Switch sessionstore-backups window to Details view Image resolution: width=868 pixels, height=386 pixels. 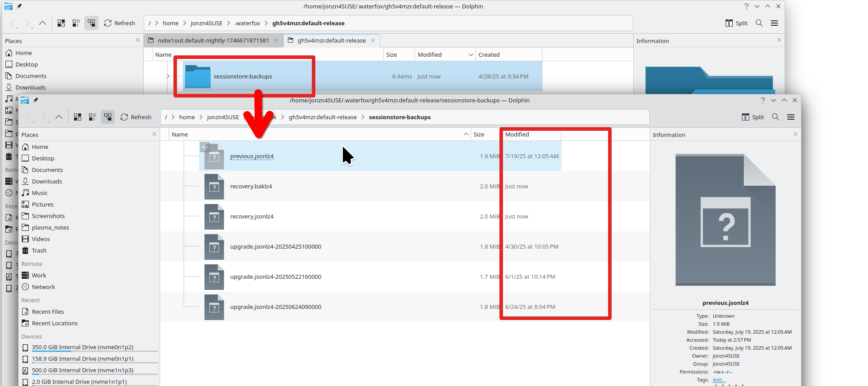pos(108,117)
